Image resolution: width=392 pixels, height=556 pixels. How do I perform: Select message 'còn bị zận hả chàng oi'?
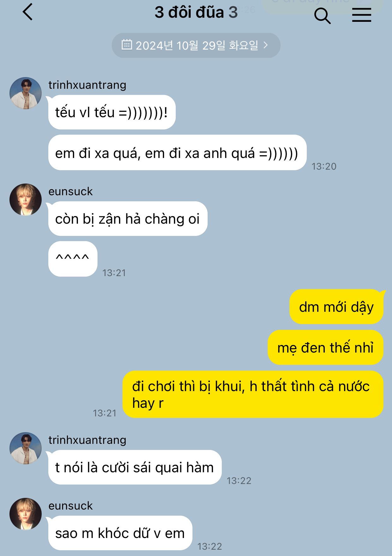128,219
